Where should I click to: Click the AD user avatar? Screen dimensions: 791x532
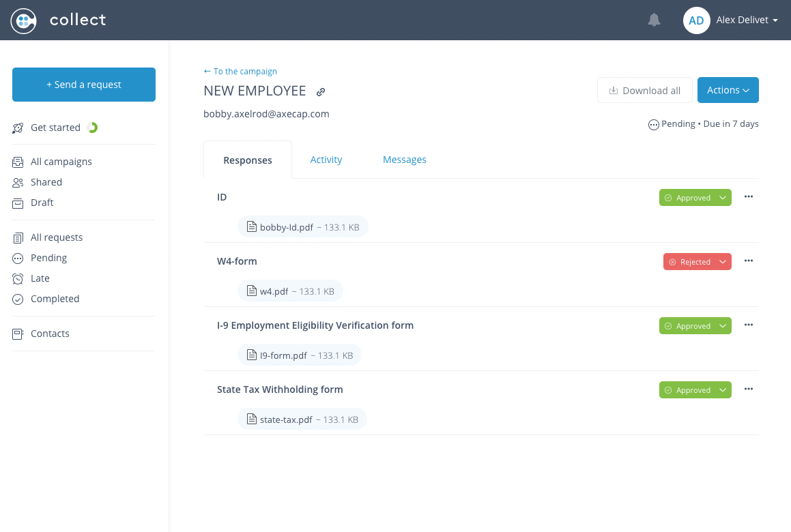point(696,20)
